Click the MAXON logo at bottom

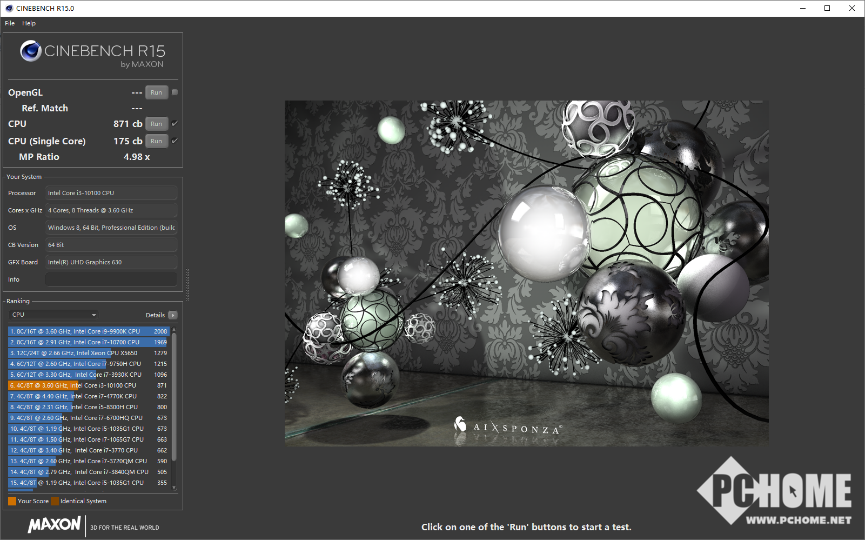click(54, 525)
